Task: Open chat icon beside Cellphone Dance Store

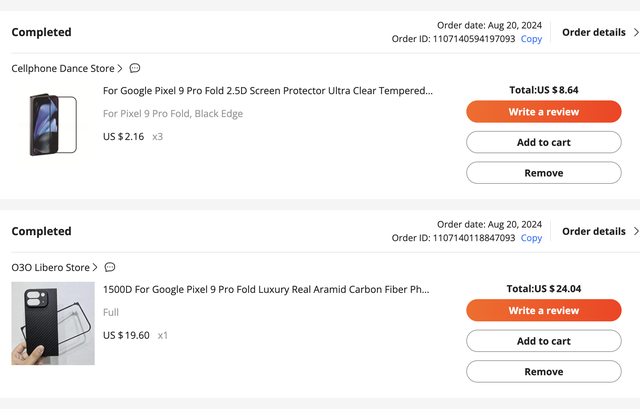Action: pos(135,69)
